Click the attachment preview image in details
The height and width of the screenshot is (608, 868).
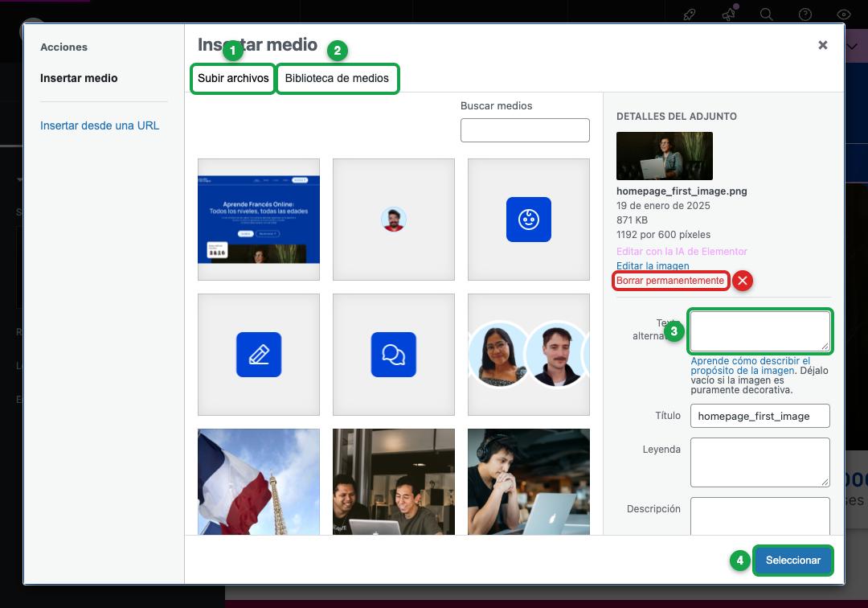665,155
